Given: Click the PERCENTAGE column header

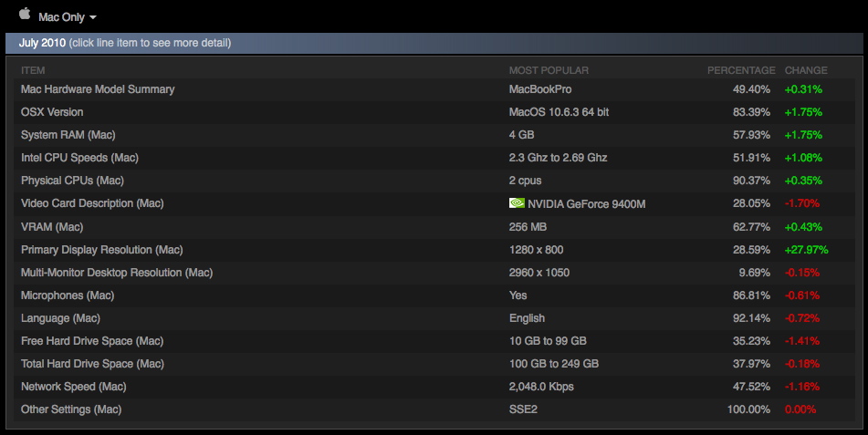Looking at the screenshot, I should (x=741, y=70).
